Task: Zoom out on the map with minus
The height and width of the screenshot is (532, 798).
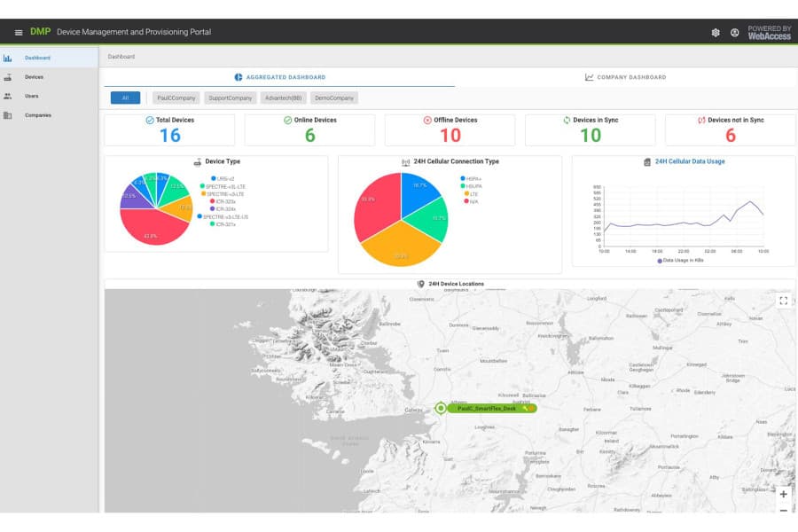Action: (784, 510)
